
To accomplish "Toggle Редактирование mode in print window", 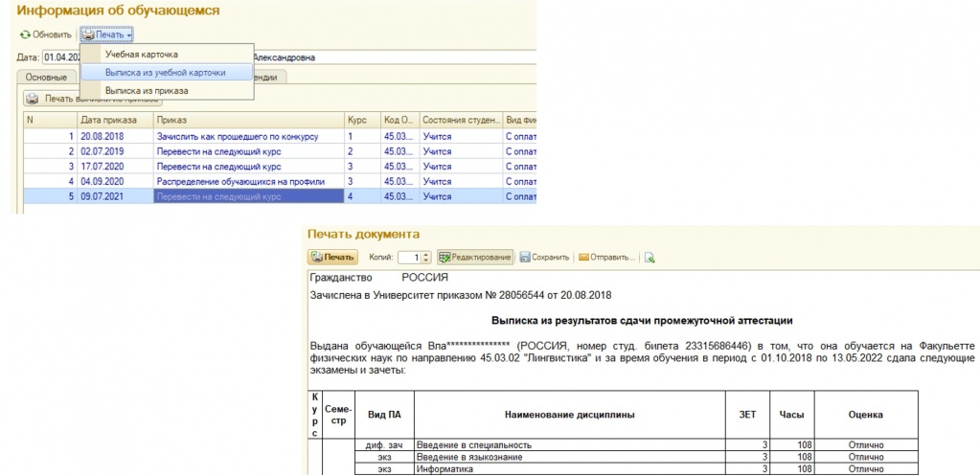I will [x=475, y=258].
